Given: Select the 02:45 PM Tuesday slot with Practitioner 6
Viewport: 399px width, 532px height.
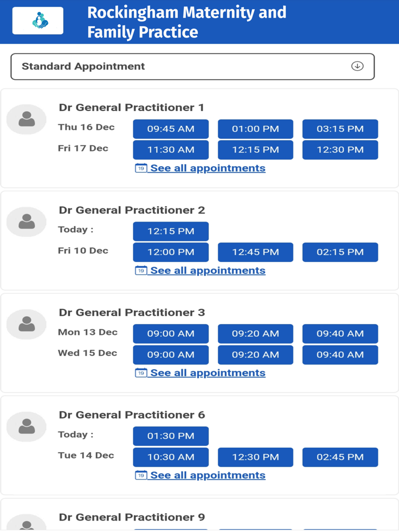Looking at the screenshot, I should [x=340, y=457].
